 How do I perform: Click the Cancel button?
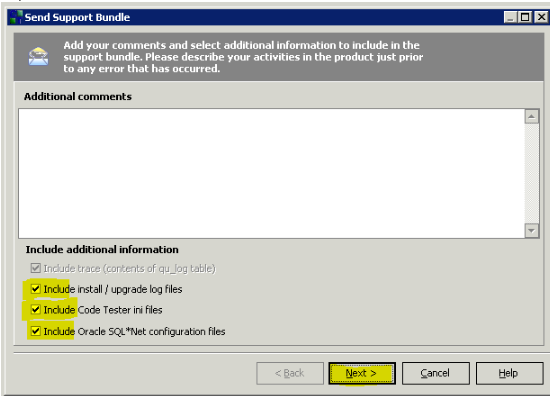coord(436,373)
